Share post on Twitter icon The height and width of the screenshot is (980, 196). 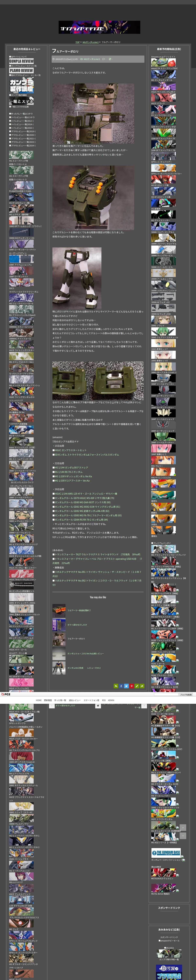pos(126,686)
